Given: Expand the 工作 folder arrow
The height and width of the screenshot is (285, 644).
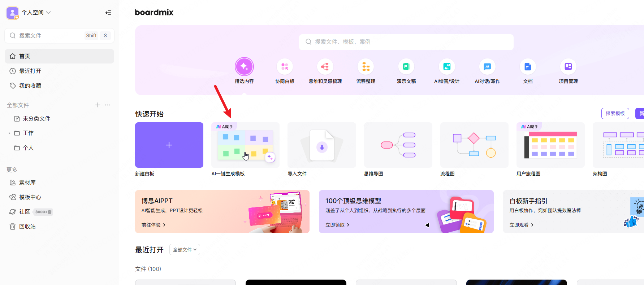Looking at the screenshot, I should (9, 133).
